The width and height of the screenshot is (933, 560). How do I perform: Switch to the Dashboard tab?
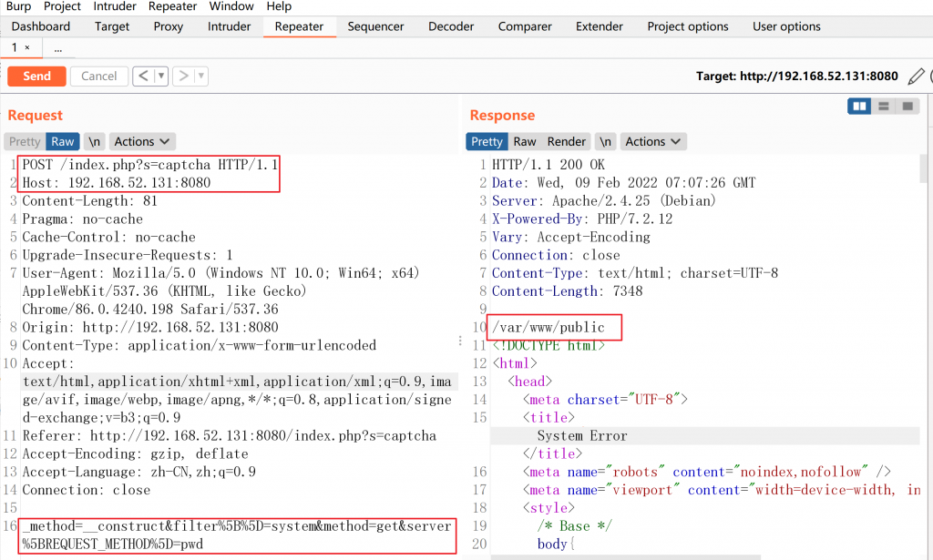click(x=40, y=26)
